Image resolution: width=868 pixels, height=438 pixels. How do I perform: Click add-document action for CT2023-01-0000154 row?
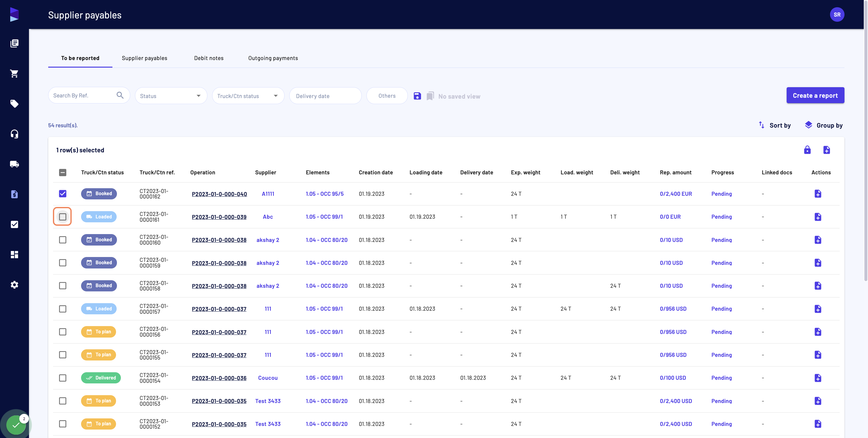pyautogui.click(x=818, y=378)
